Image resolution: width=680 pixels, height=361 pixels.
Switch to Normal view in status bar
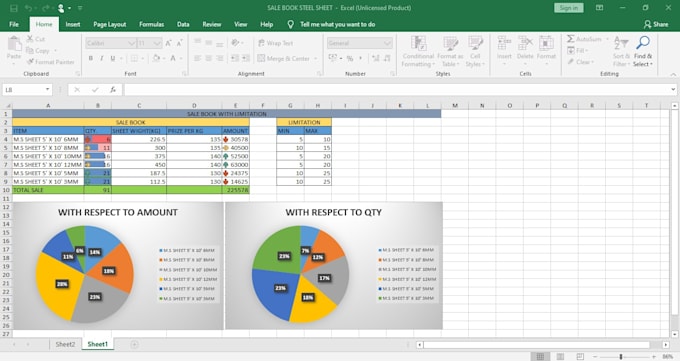pyautogui.click(x=540, y=356)
